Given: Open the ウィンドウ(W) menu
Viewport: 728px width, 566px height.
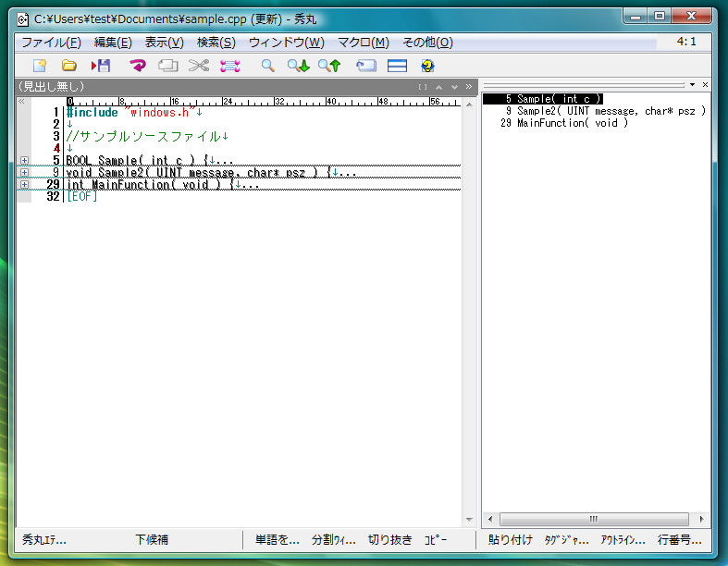Looking at the screenshot, I should 287,43.
